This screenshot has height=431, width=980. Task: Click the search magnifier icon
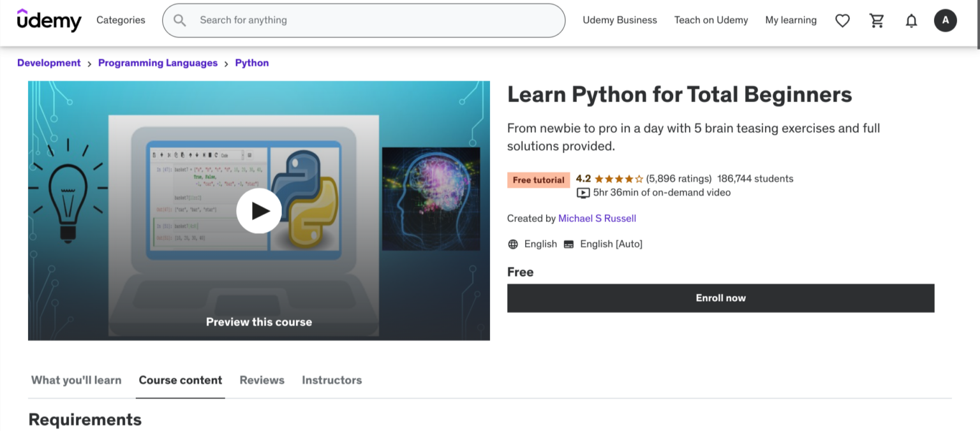point(179,20)
